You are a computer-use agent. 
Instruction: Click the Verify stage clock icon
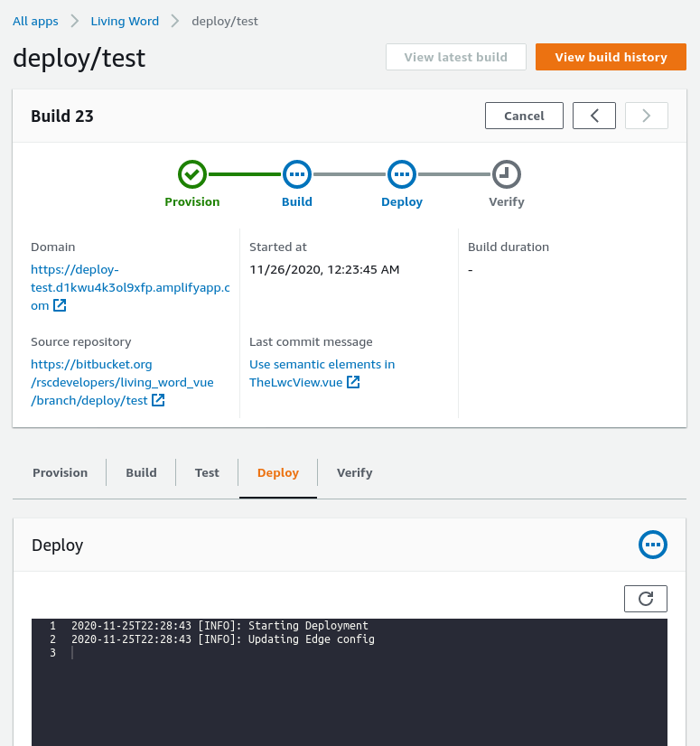(x=507, y=174)
